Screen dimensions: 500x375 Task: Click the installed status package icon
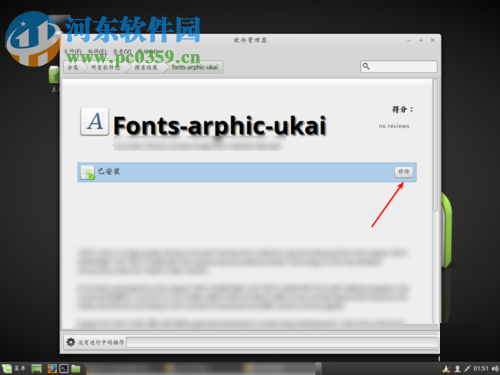[x=88, y=172]
